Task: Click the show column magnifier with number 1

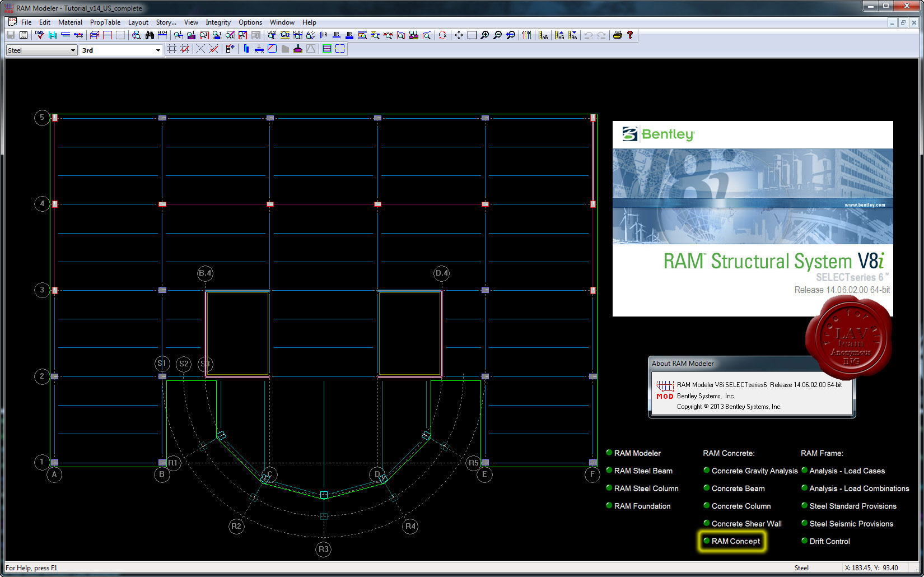Action: 179,35
